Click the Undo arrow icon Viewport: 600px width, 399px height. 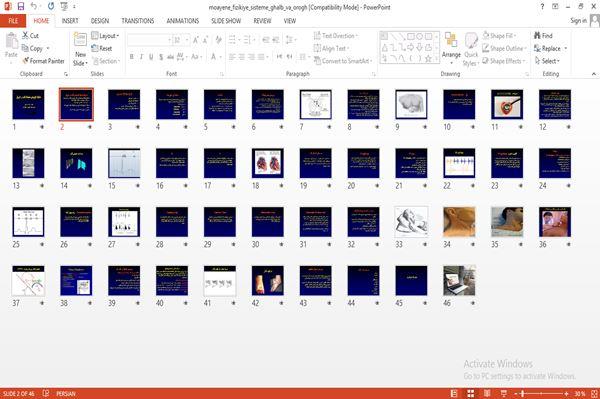pyautogui.click(x=34, y=6)
